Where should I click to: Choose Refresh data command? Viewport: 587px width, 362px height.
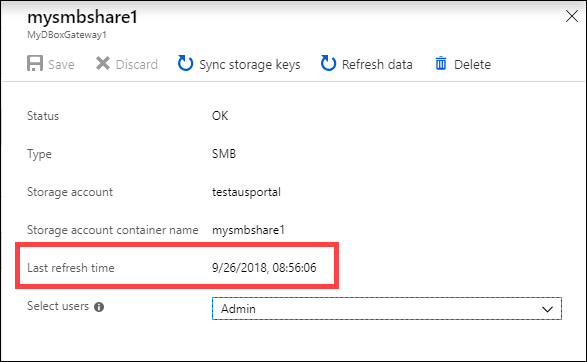tap(377, 64)
